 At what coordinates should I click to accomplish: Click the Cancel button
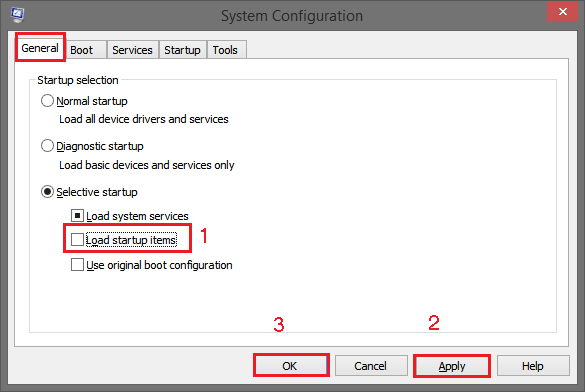[x=371, y=366]
